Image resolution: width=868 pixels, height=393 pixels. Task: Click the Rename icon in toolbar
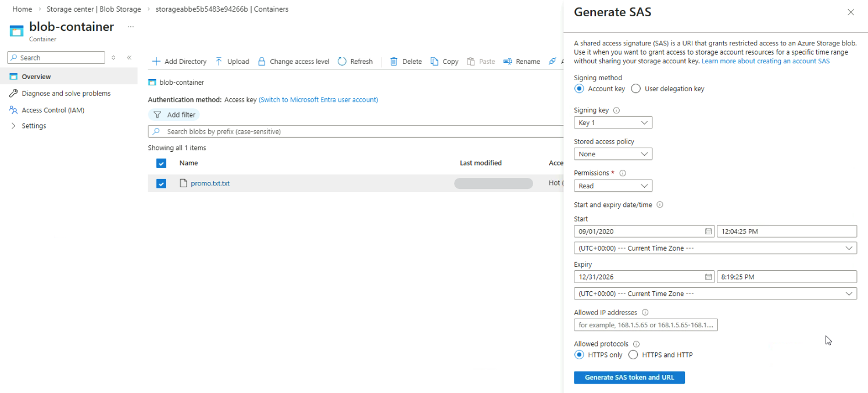click(508, 62)
